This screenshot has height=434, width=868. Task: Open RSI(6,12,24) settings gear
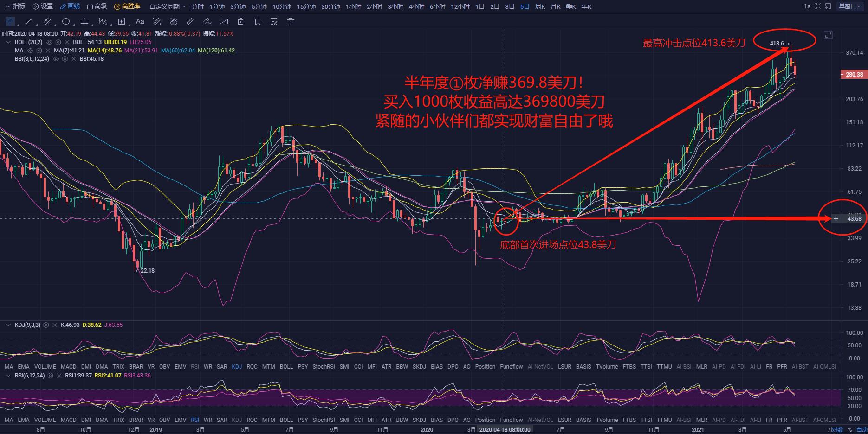point(50,376)
